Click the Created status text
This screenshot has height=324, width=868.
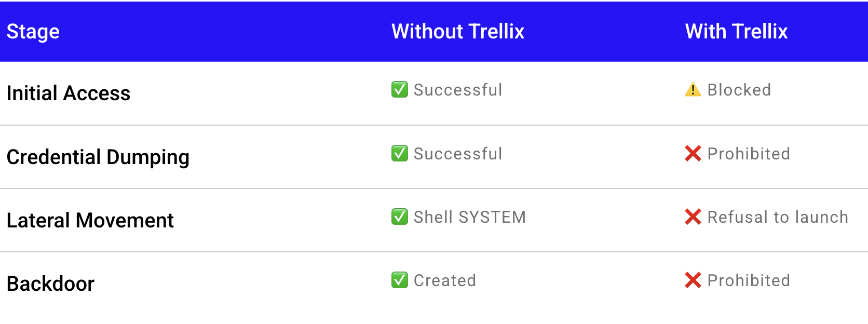click(x=445, y=280)
